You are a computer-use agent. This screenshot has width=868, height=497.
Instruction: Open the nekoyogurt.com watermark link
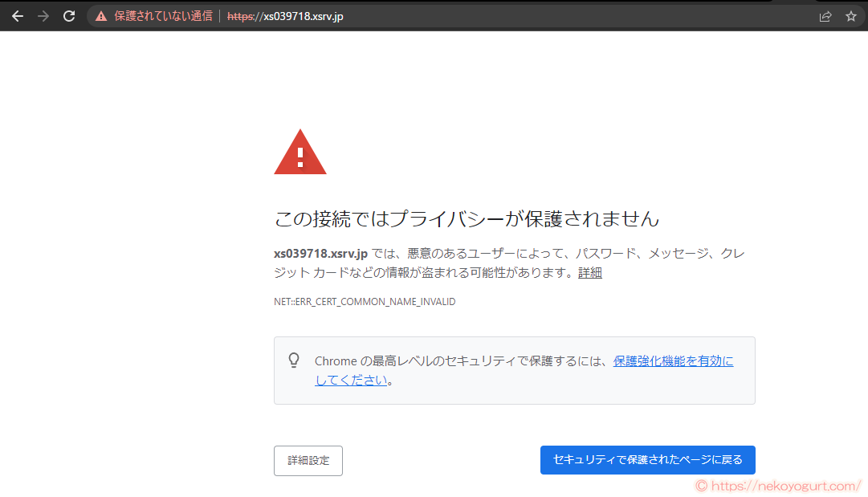[x=779, y=485]
